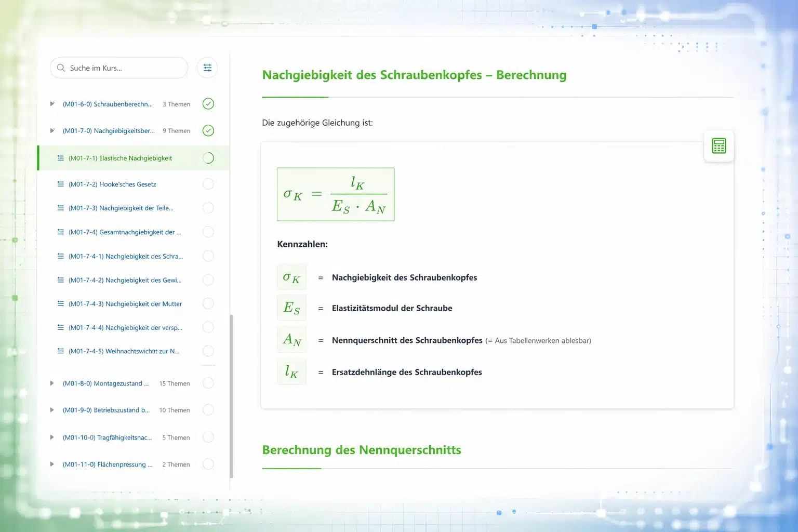
Task: Click list icon beside Nachgiebigkeit der Mutter
Action: (61, 303)
